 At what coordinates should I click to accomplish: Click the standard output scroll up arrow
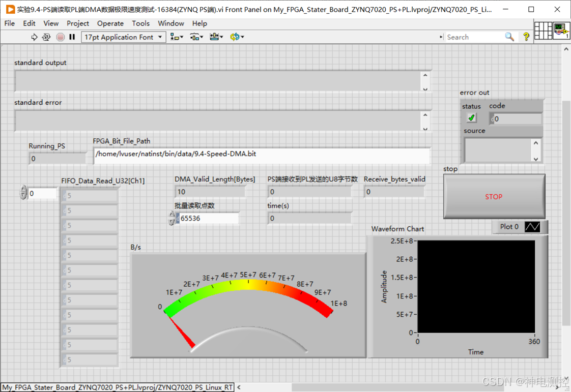pos(425,75)
